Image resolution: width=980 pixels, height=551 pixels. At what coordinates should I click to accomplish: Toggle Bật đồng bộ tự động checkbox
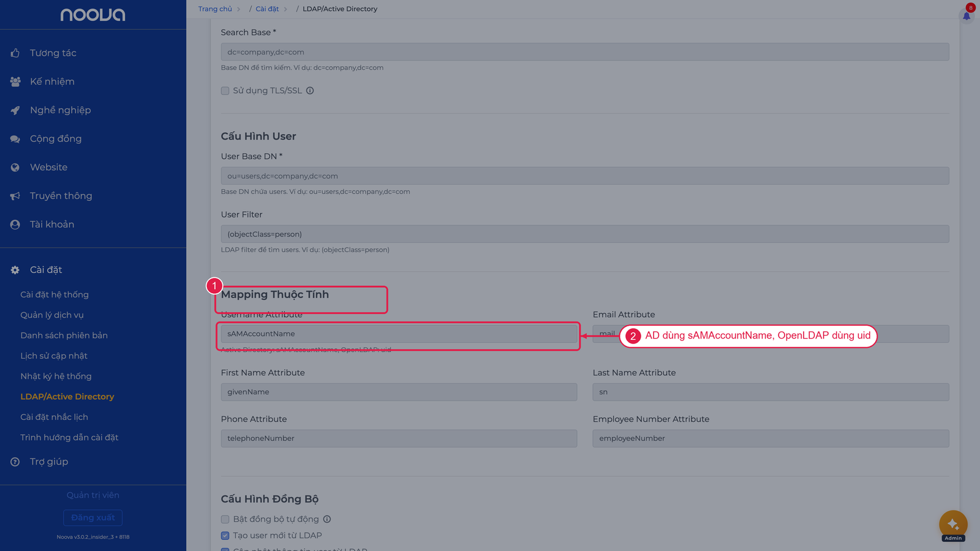click(x=225, y=519)
